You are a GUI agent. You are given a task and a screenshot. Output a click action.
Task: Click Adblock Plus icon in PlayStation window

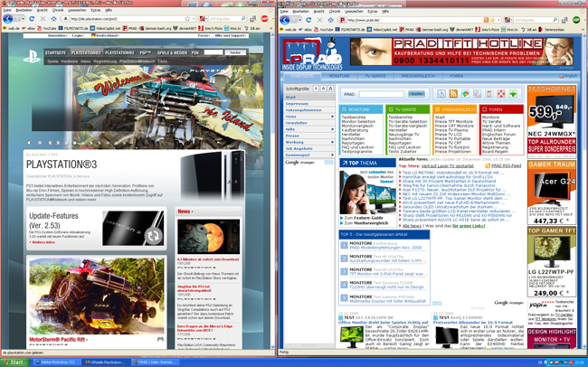click(265, 19)
